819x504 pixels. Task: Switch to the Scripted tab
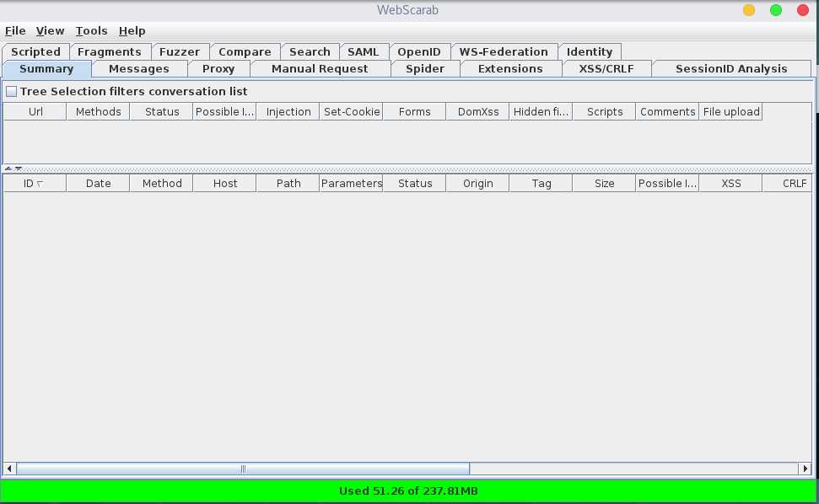[35, 51]
